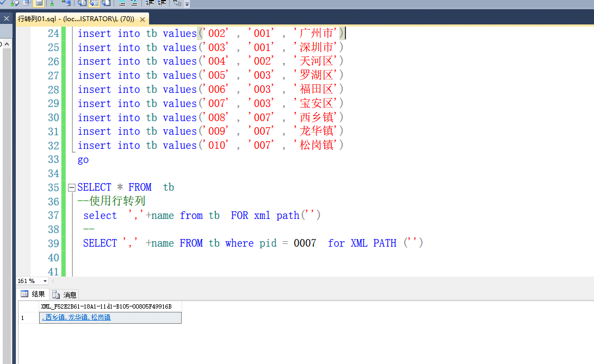Image resolution: width=594 pixels, height=364 pixels.
Task: Click line number 40 in the gutter
Action: pyautogui.click(x=53, y=258)
